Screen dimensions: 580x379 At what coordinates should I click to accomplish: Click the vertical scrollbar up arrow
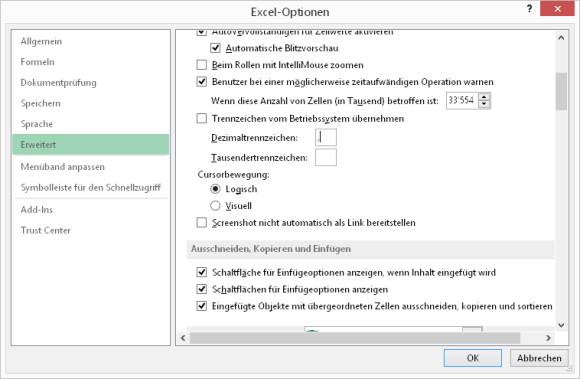[x=561, y=38]
